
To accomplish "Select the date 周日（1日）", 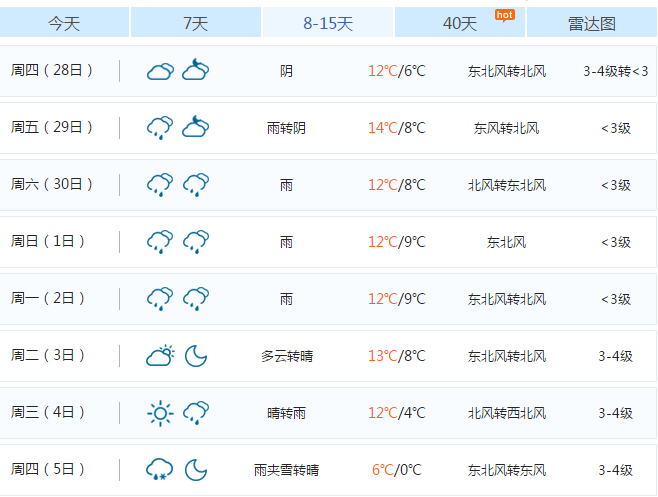I will click(x=47, y=241).
